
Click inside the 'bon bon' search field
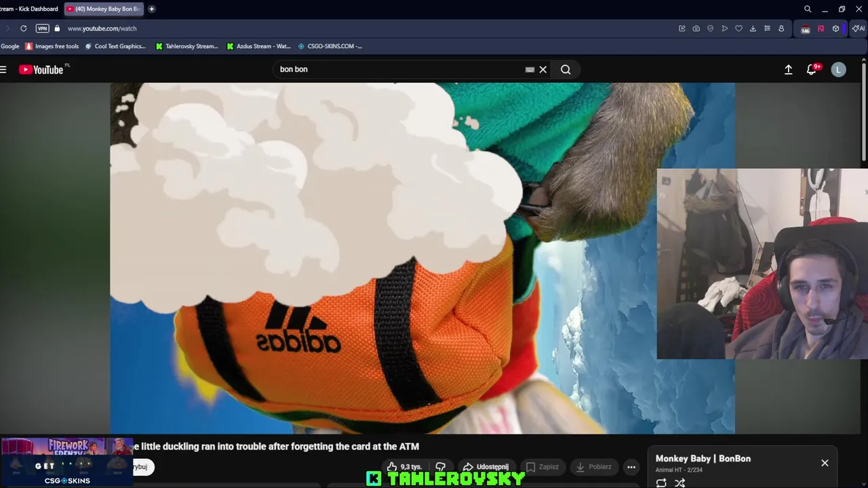coord(400,69)
